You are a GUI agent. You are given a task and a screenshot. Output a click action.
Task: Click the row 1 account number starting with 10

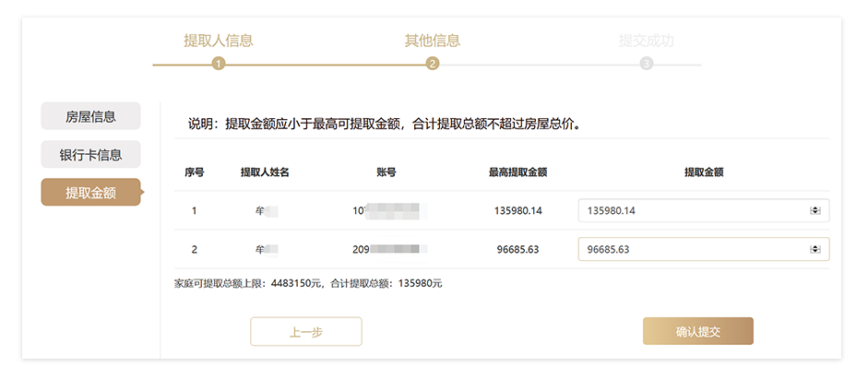[x=386, y=211]
